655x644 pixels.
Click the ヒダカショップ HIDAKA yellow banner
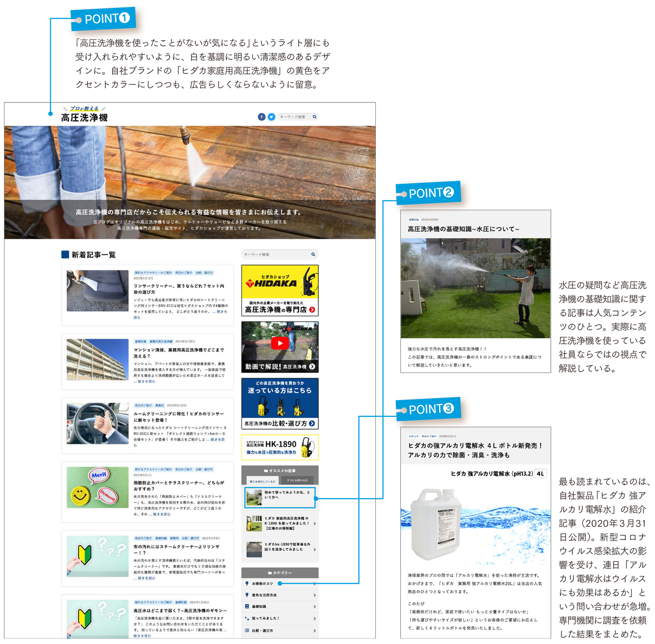280,290
